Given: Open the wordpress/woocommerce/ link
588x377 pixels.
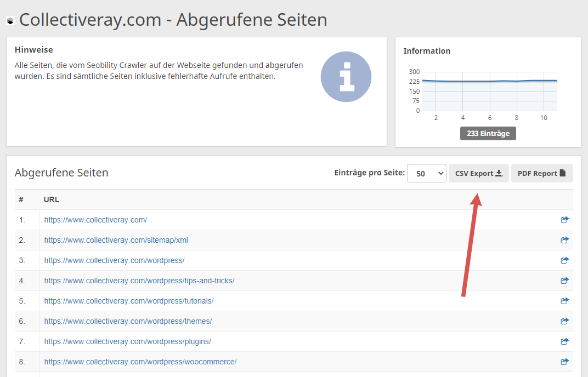Looking at the screenshot, I should click(x=140, y=362).
